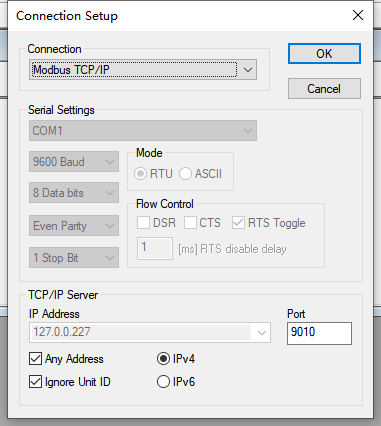Expand the IP Address dropdown arrow
The width and height of the screenshot is (381, 426).
pyautogui.click(x=262, y=332)
